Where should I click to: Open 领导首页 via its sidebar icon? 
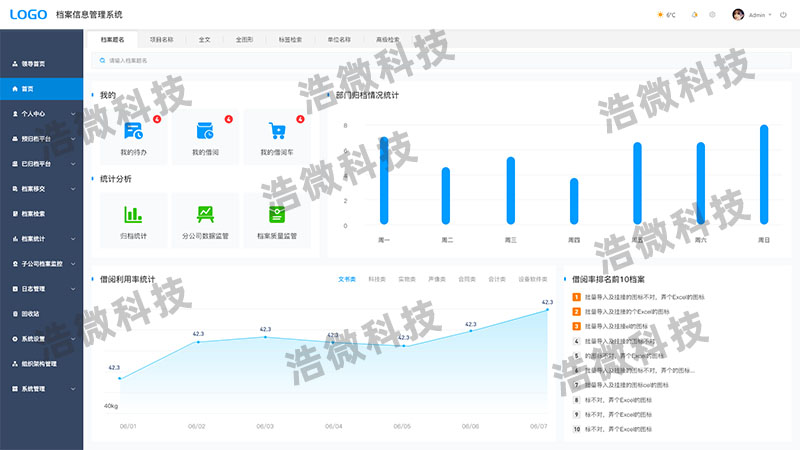tap(15, 64)
